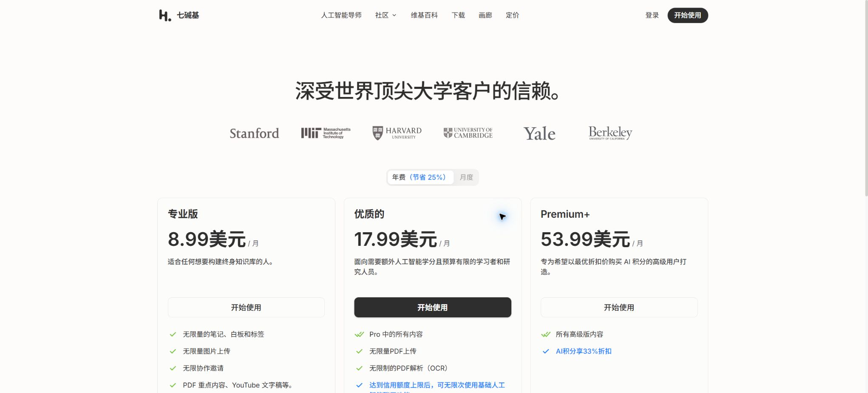This screenshot has height=393, width=868.
Task: Click the University of Cambridge logo
Action: point(468,133)
